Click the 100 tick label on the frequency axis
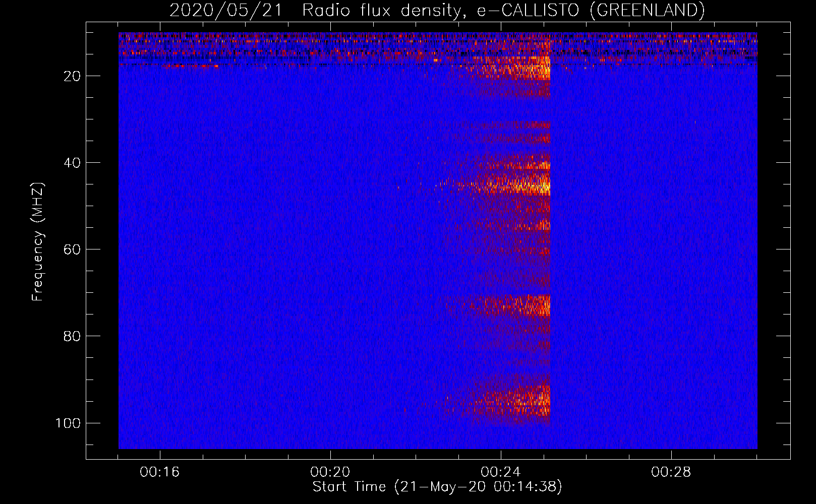Image resolution: width=816 pixels, height=504 pixels. coord(68,423)
